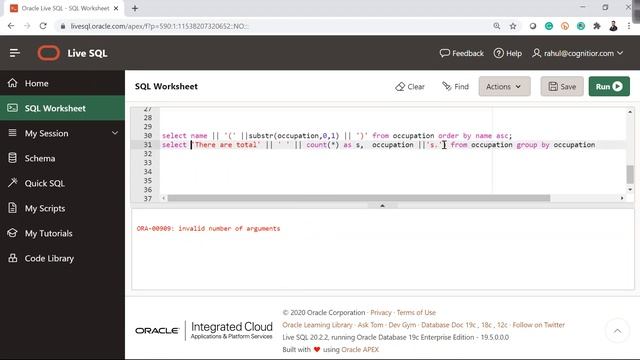Open the Actions dropdown
The width and height of the screenshot is (640, 360).
point(504,87)
